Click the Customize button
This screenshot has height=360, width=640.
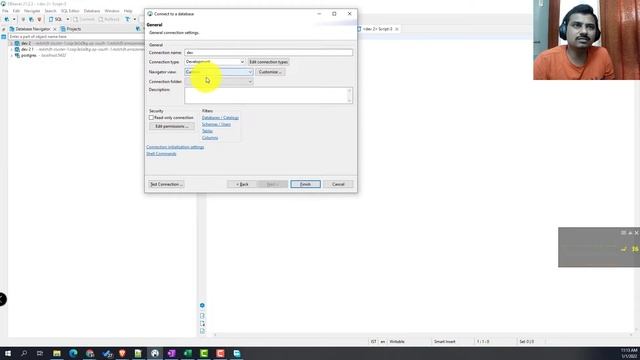tap(270, 72)
